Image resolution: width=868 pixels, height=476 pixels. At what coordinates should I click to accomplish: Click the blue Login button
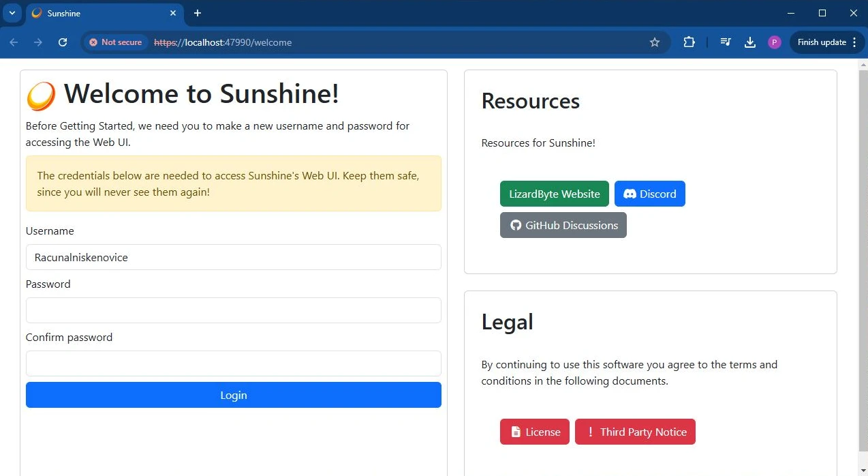[234, 395]
